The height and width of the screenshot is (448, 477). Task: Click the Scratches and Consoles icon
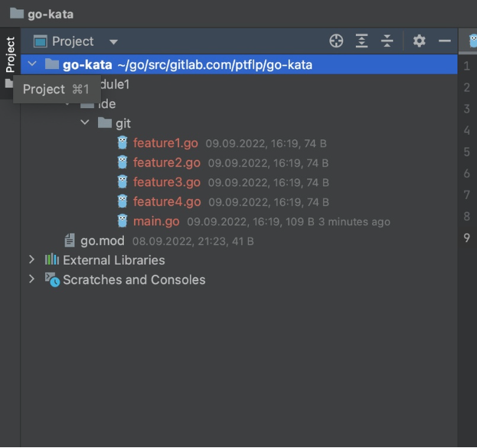click(x=52, y=280)
